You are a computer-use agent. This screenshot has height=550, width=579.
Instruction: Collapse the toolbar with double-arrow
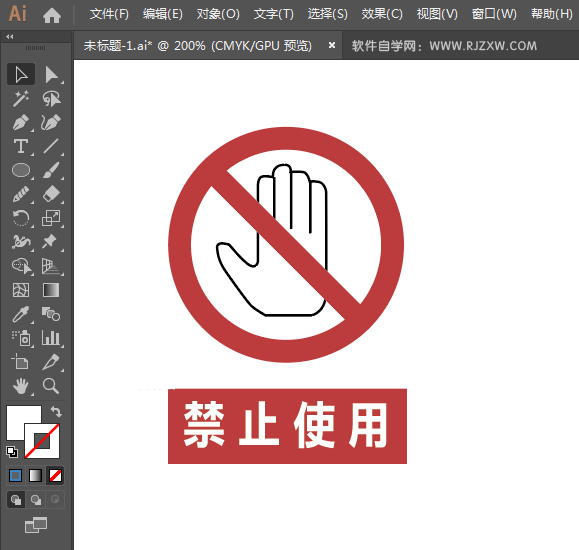[10, 37]
